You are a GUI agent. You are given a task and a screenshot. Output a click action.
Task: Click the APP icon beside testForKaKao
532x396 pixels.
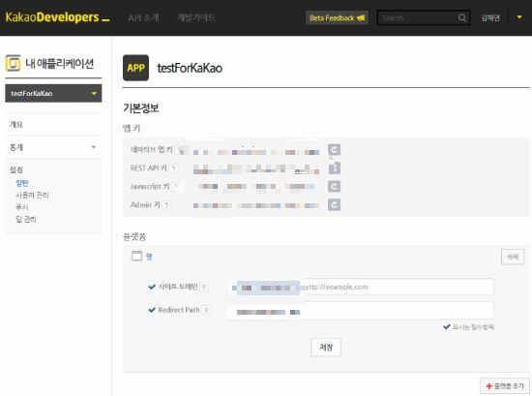tap(135, 68)
